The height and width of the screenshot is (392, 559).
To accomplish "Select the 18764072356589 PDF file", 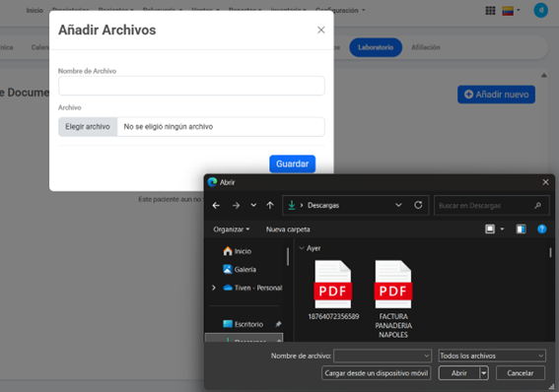I will pos(333,290).
